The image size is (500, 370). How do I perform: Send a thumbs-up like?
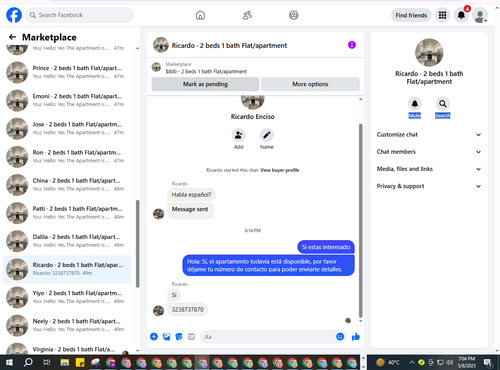[x=356, y=337]
